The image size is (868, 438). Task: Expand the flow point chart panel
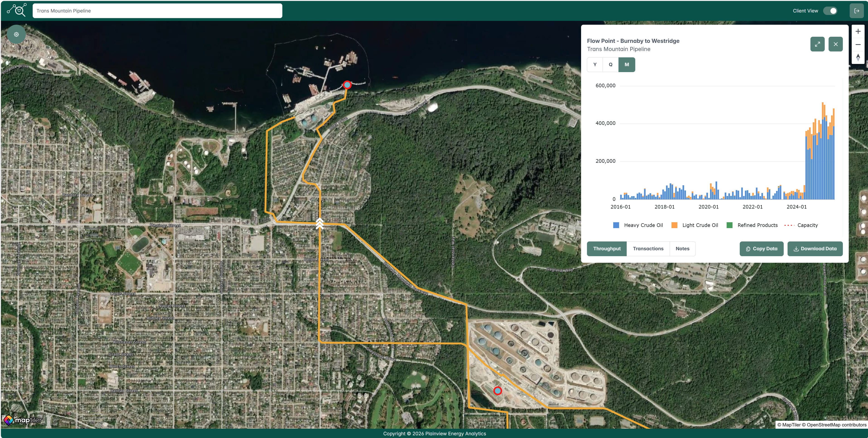(817, 44)
